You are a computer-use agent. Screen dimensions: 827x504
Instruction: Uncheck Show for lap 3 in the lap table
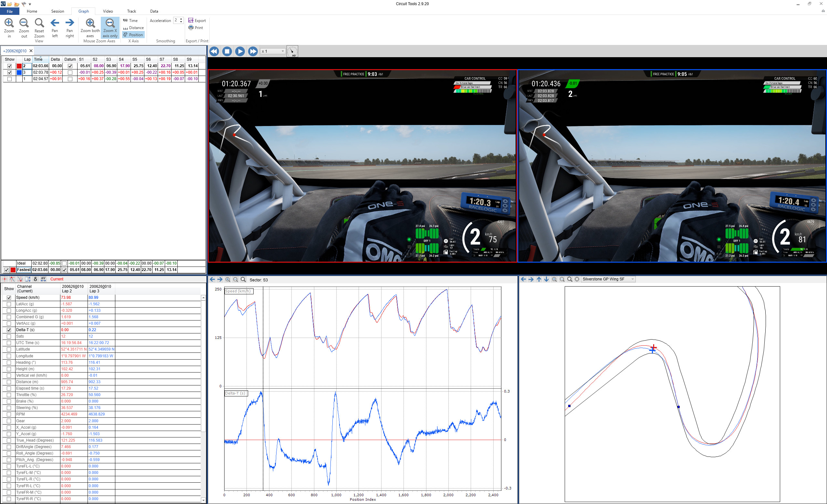[9, 72]
